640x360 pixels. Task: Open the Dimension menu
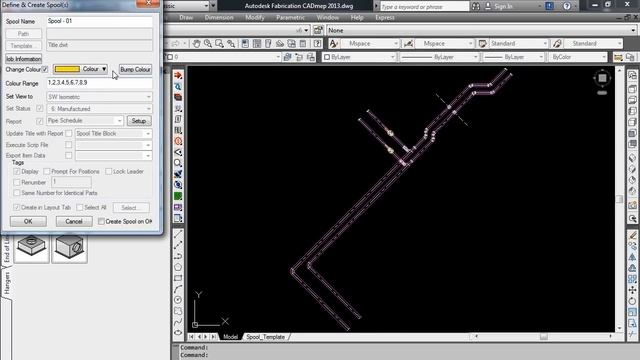coord(219,18)
